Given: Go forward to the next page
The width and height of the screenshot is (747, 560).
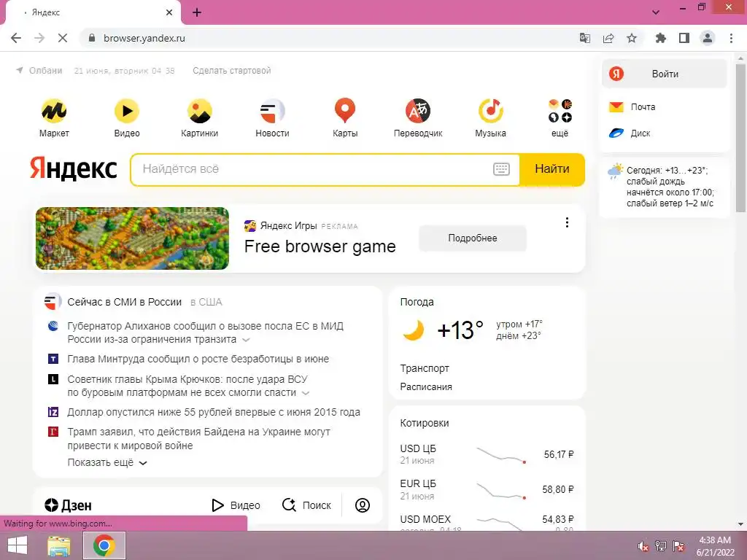Looking at the screenshot, I should 39,38.
